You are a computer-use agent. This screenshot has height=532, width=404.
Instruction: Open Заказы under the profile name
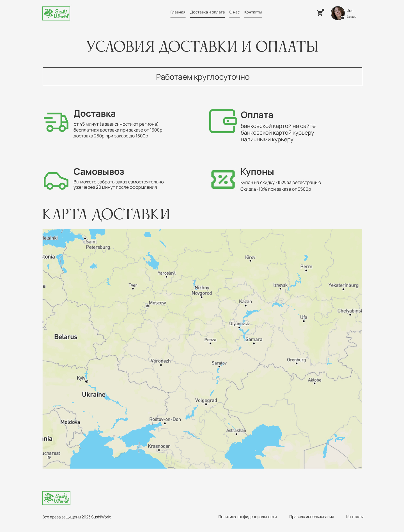[x=351, y=17]
